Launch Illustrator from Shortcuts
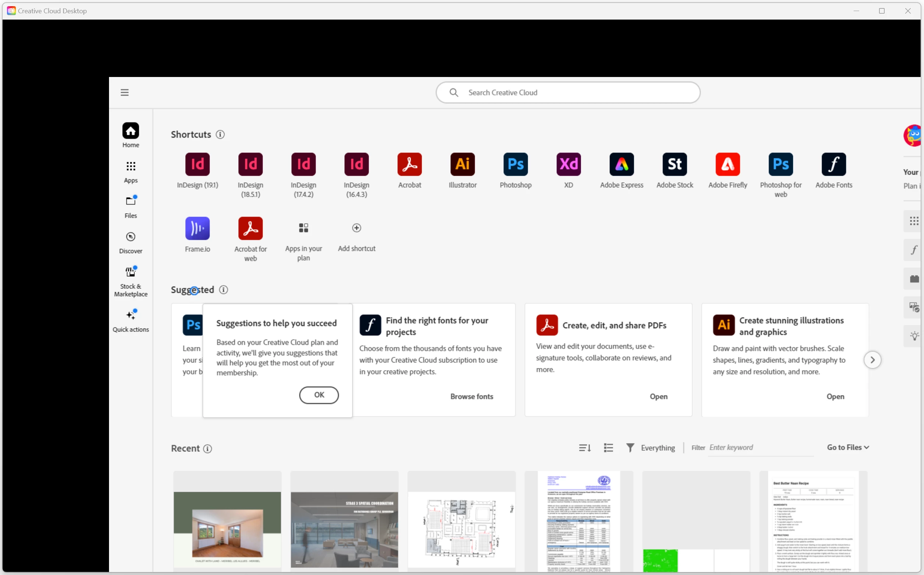The width and height of the screenshot is (924, 575). [x=462, y=164]
